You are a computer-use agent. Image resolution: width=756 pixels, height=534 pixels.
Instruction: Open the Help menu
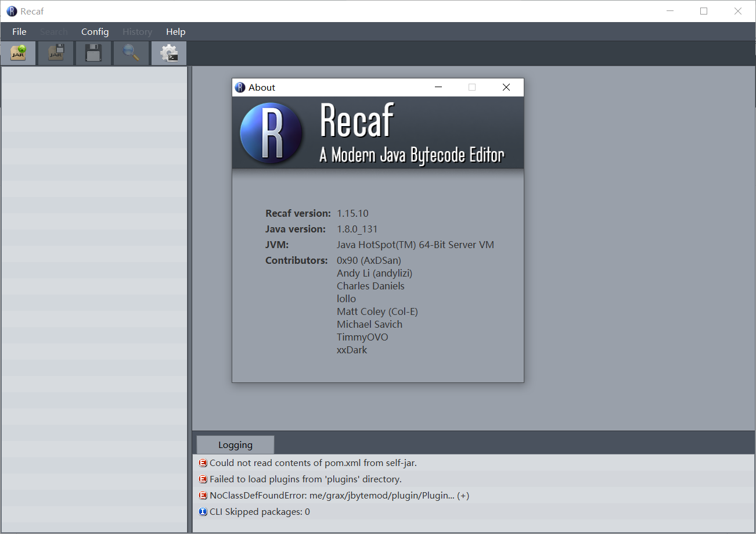point(175,32)
